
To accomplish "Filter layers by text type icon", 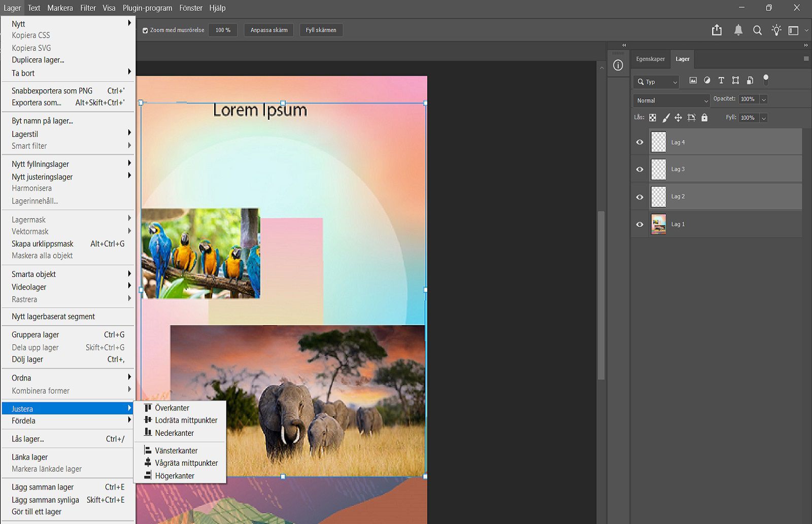I will coord(721,80).
